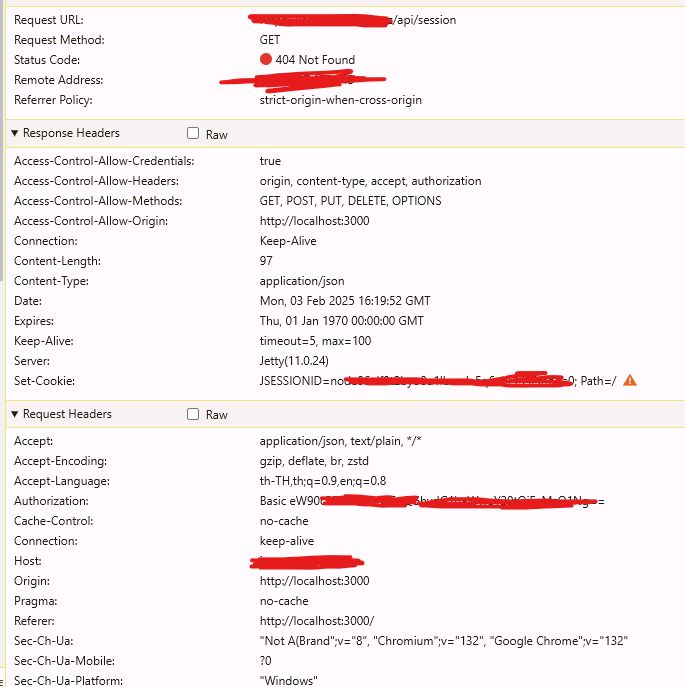Click the Content-Type application/json value
This screenshot has width=685, height=687.
pos(302,281)
